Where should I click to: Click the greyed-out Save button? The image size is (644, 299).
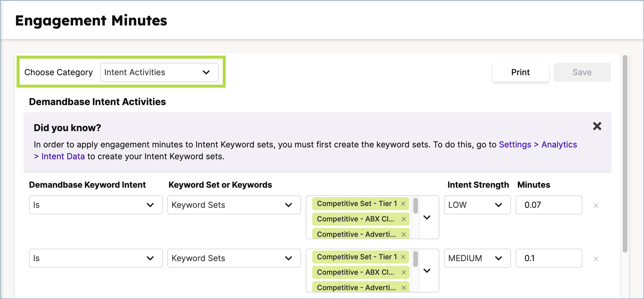(582, 72)
